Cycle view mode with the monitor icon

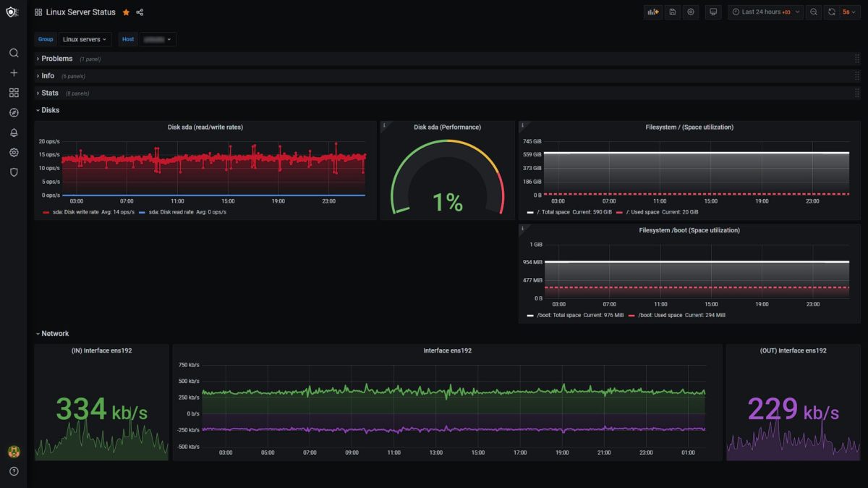713,12
